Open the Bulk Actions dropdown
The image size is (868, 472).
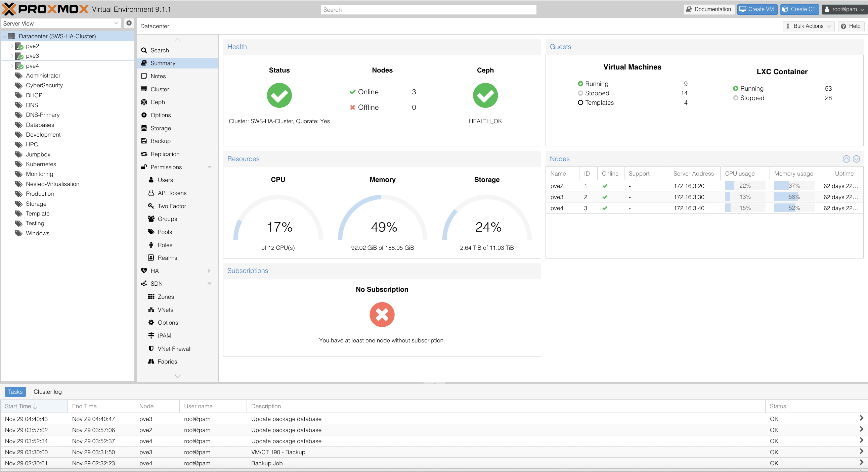808,26
